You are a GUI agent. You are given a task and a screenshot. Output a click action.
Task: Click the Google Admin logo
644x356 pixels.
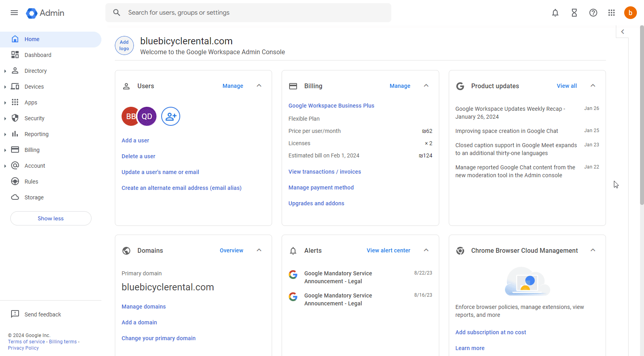[x=45, y=13]
